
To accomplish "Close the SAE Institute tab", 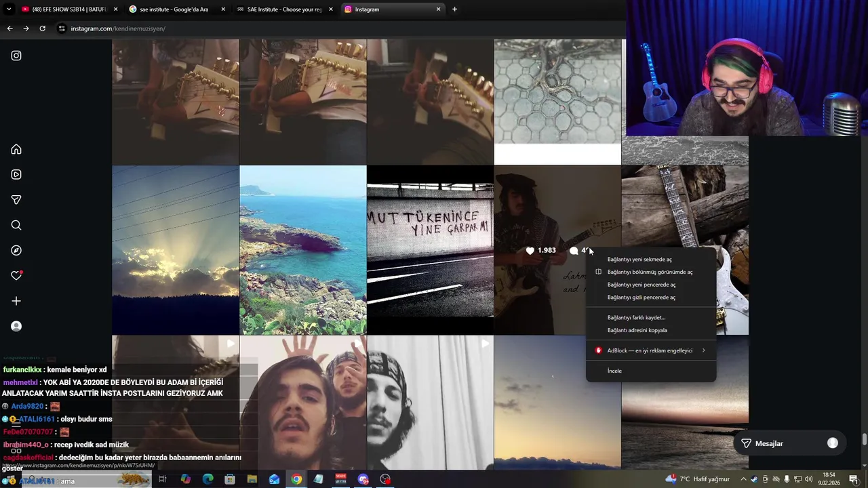I will [331, 9].
